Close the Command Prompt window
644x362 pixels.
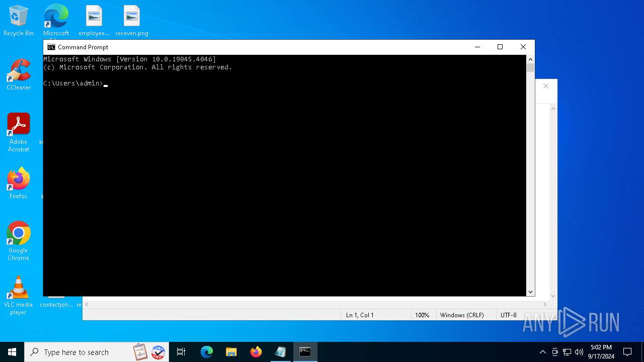coord(523,47)
